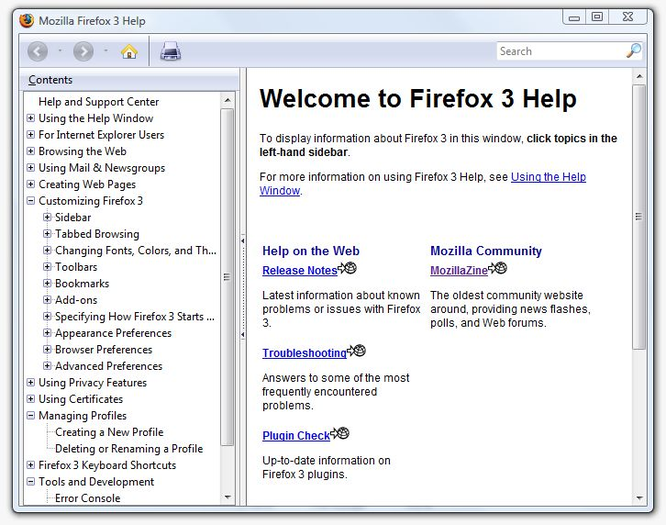Screen dimensions: 666x525
Task: Open the MozillaZine link
Action: tap(459, 270)
